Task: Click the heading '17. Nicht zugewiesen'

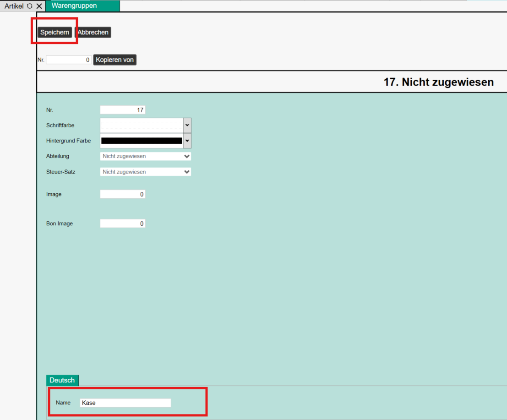Action: [438, 82]
